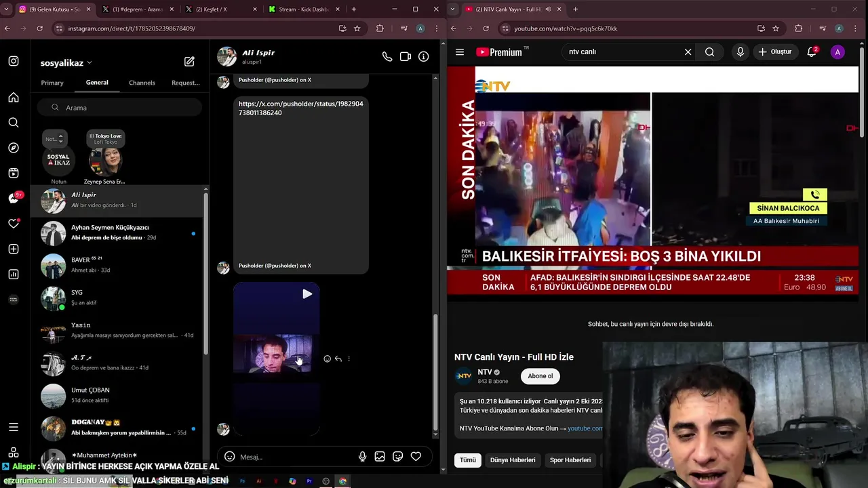Click the Instagram Create plus icon
Image resolution: width=868 pixels, height=488 pixels.
point(14,249)
